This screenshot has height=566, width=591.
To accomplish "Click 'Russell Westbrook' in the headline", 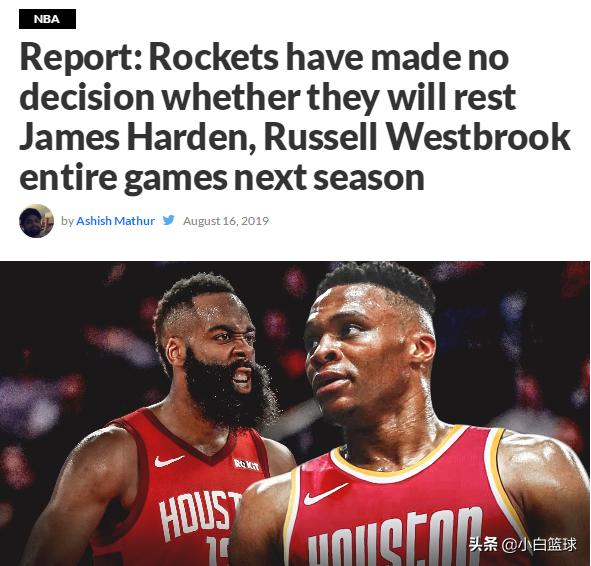I will pos(417,136).
